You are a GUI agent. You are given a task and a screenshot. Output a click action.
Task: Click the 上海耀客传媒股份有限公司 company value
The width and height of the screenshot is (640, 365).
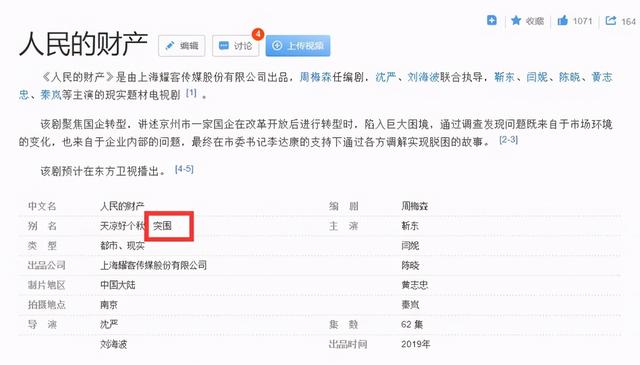[153, 265]
